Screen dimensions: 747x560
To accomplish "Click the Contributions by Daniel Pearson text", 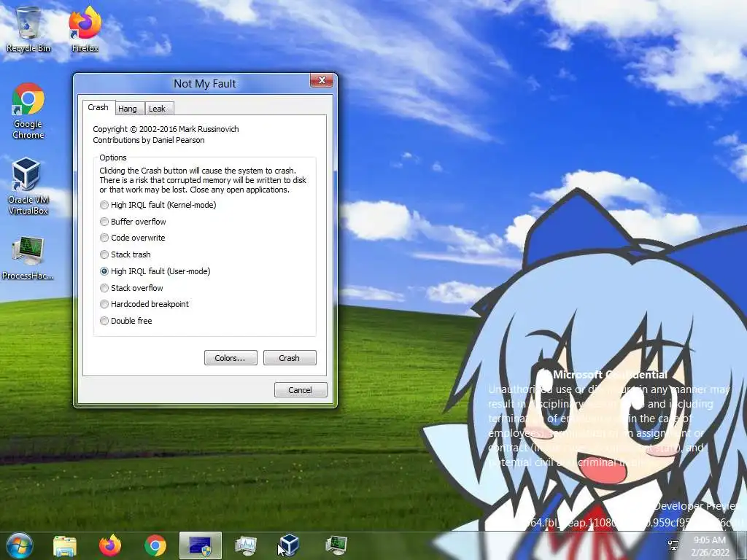I will 149,140.
